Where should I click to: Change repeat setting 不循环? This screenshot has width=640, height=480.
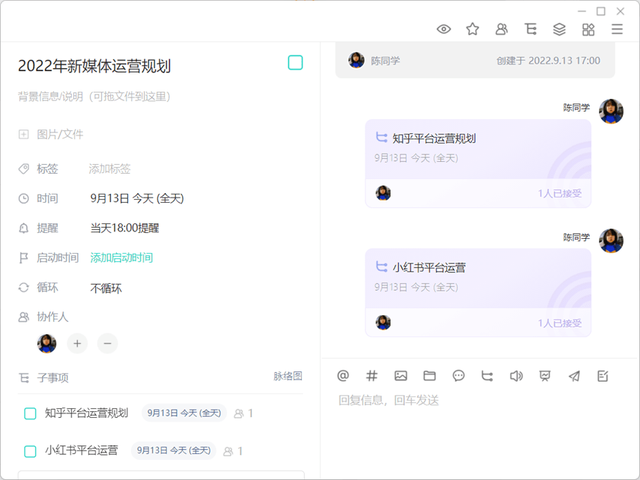106,288
